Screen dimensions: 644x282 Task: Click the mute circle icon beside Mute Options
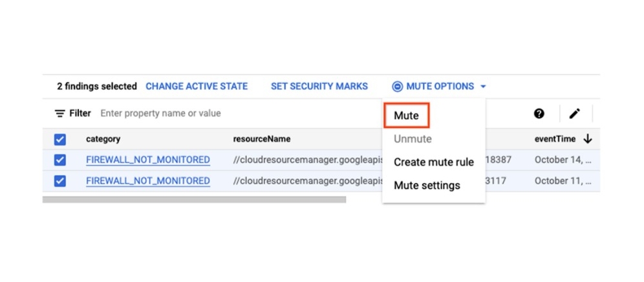pos(397,87)
